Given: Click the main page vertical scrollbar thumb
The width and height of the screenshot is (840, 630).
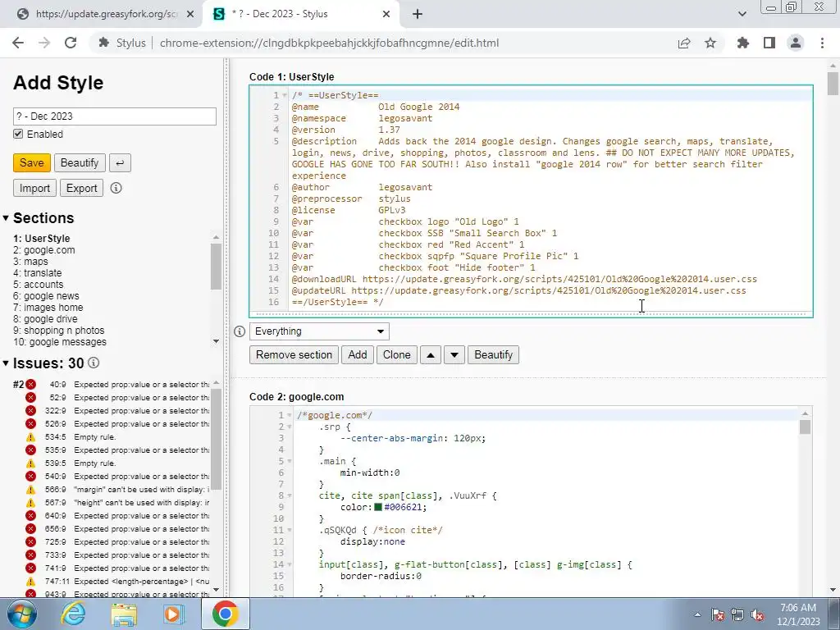Looking at the screenshot, I should [833, 83].
